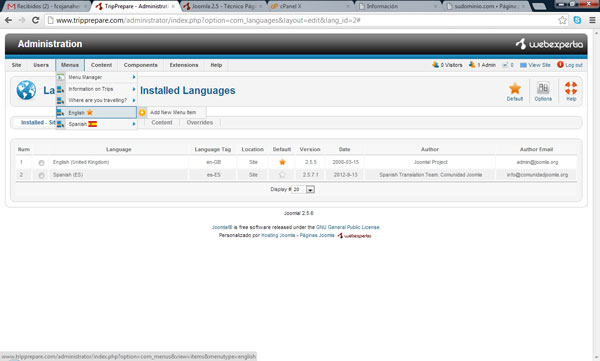Switch to Información browser tab
Viewport: 600px width, 361px height.
click(x=397, y=6)
